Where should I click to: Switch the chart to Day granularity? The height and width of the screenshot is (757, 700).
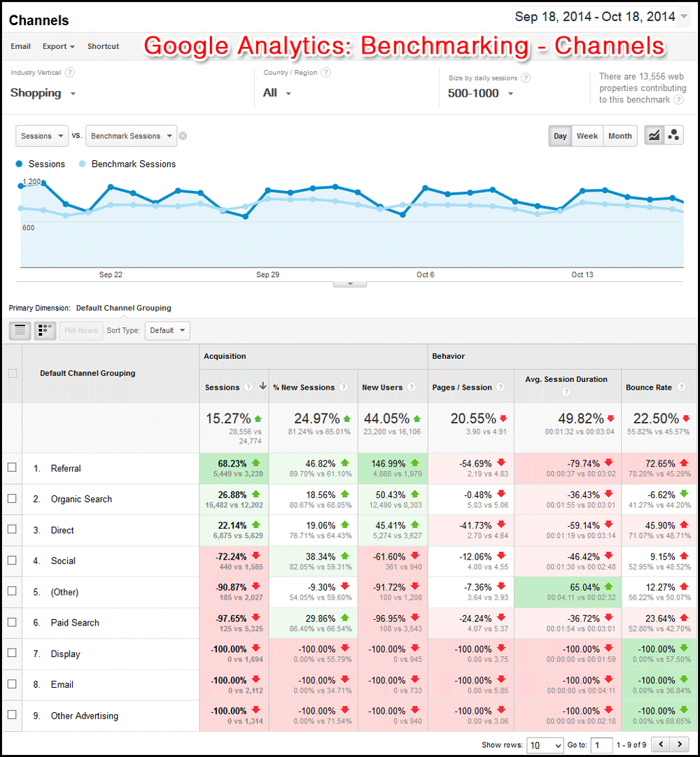pyautogui.click(x=560, y=136)
